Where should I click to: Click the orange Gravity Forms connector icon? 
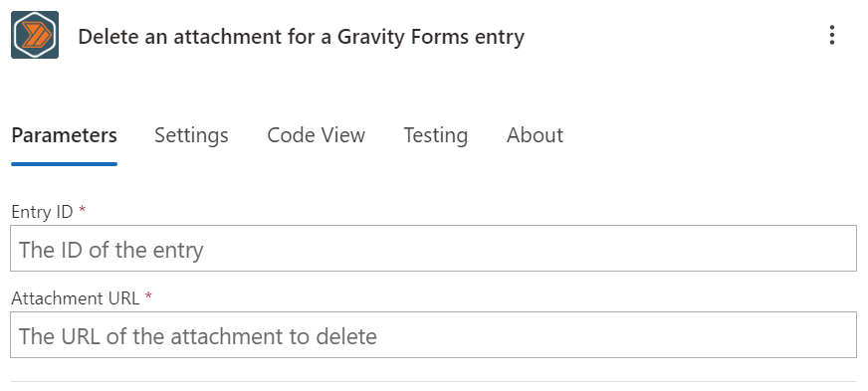pos(35,35)
